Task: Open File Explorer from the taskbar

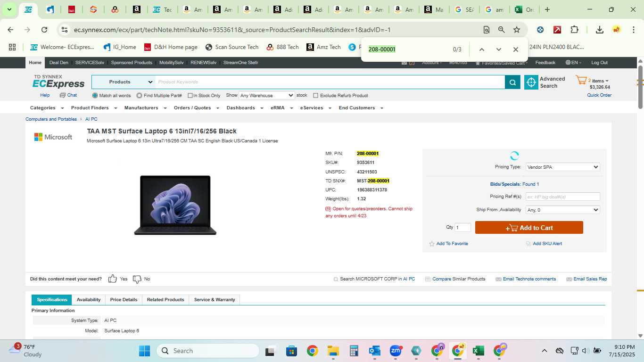Action: point(333,351)
